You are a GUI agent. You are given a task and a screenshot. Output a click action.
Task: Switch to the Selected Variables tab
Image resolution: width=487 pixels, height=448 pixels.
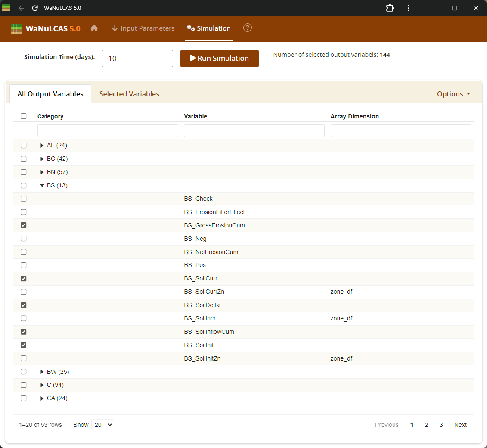coord(129,94)
